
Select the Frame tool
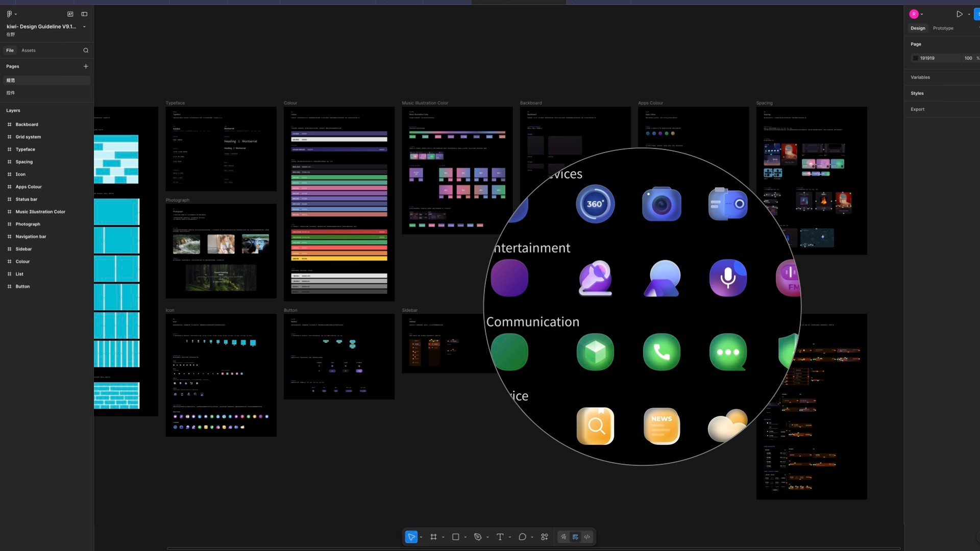tap(433, 537)
